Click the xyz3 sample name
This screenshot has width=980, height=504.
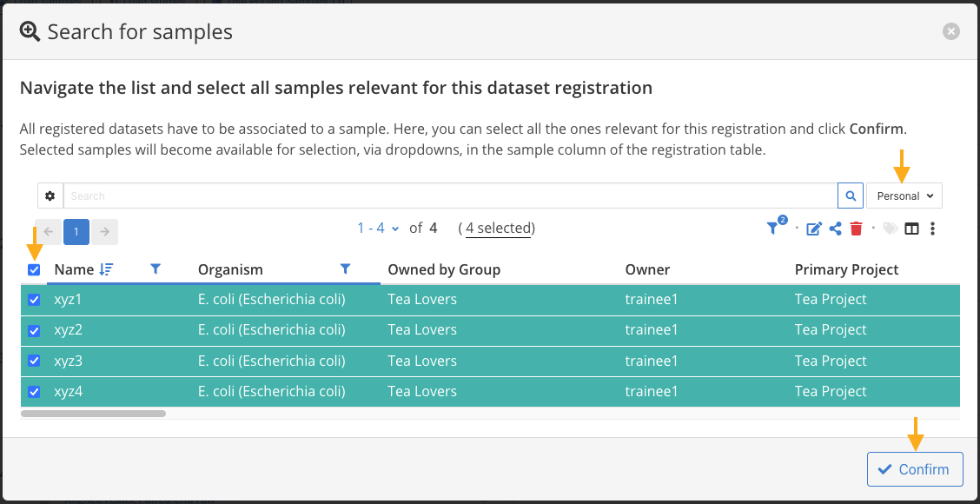68,361
